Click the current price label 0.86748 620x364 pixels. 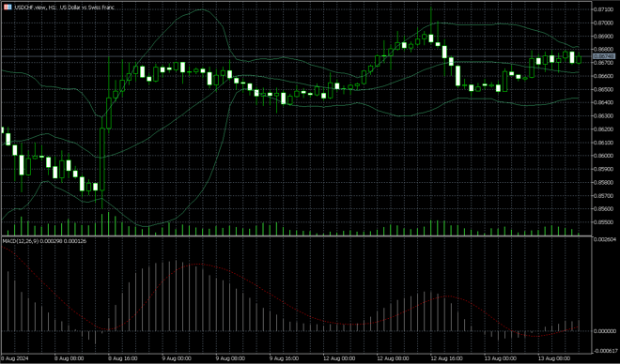[604, 56]
